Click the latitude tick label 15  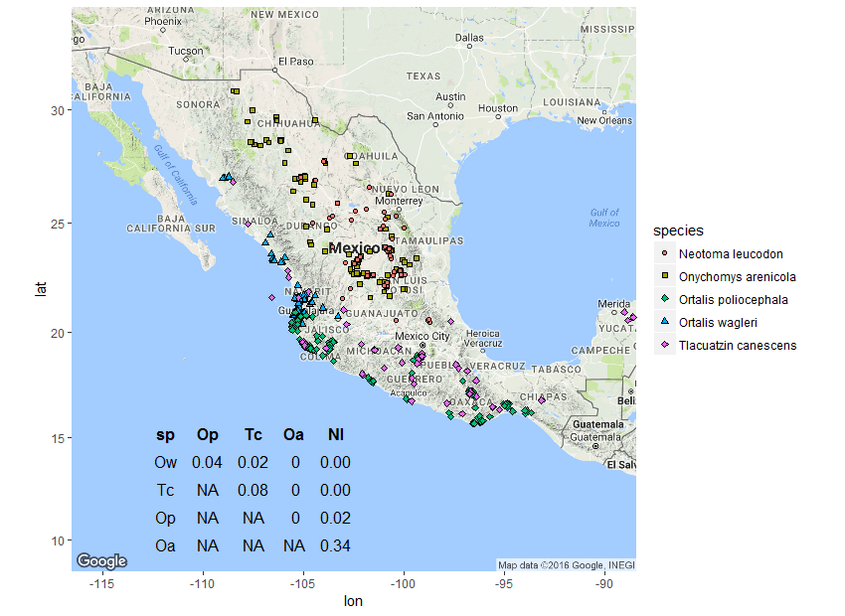(58, 438)
